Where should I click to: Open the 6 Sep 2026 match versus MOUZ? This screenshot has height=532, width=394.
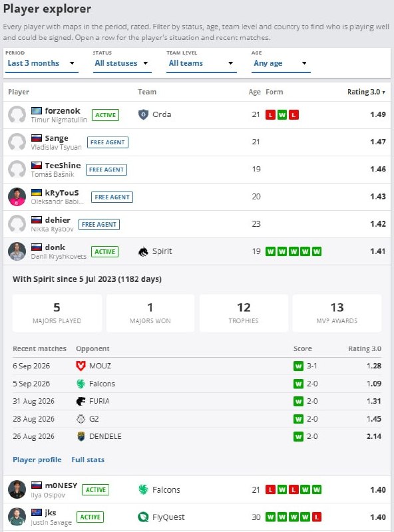[197, 366]
